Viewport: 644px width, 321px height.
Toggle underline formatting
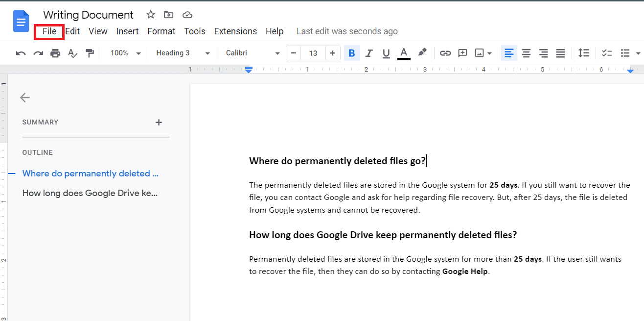386,53
